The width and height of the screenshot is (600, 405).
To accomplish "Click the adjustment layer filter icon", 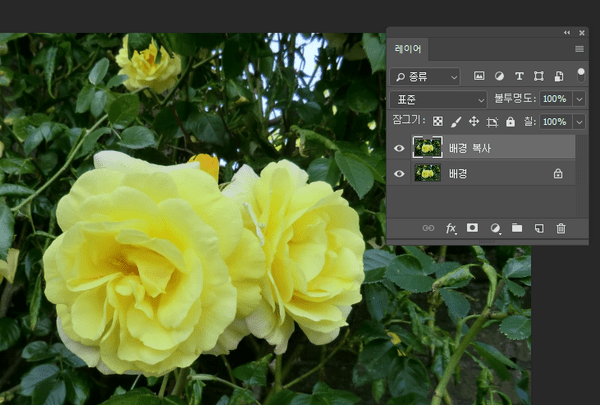I will point(499,76).
